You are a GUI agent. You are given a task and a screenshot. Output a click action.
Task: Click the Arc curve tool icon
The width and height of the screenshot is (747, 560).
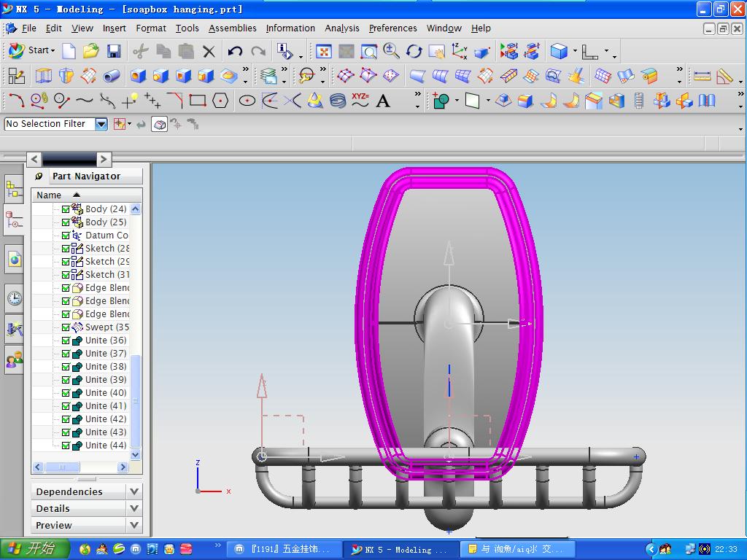pyautogui.click(x=17, y=101)
